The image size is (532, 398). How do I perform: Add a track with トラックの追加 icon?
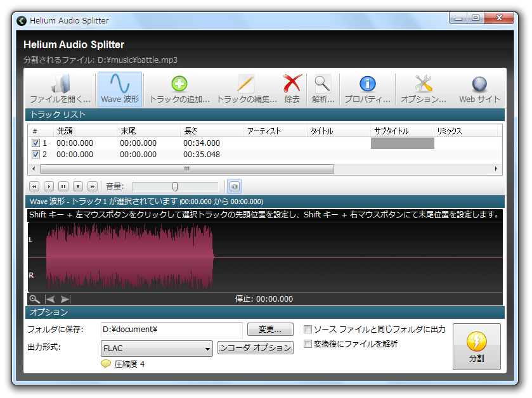coord(179,89)
